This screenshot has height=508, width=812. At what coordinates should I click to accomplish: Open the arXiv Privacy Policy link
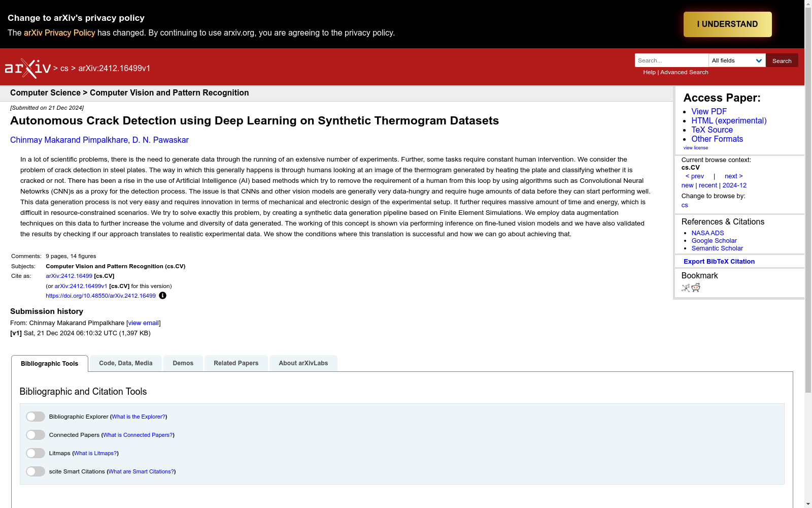pos(59,33)
